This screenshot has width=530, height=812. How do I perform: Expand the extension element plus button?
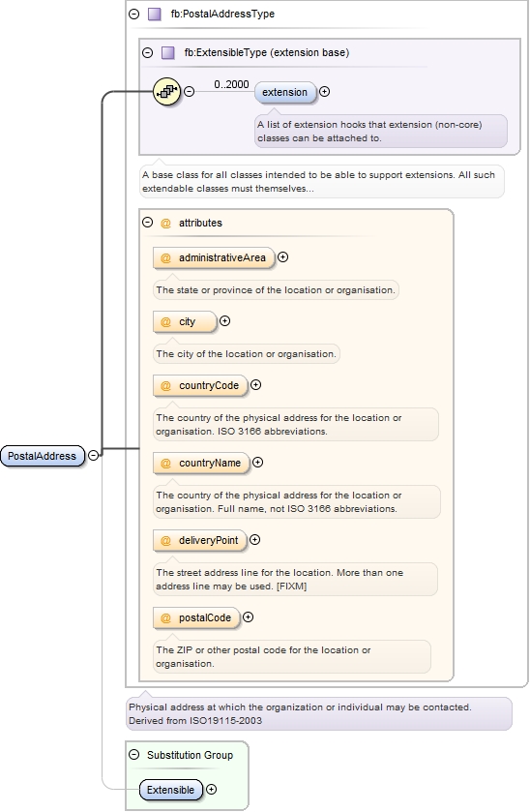(x=325, y=92)
